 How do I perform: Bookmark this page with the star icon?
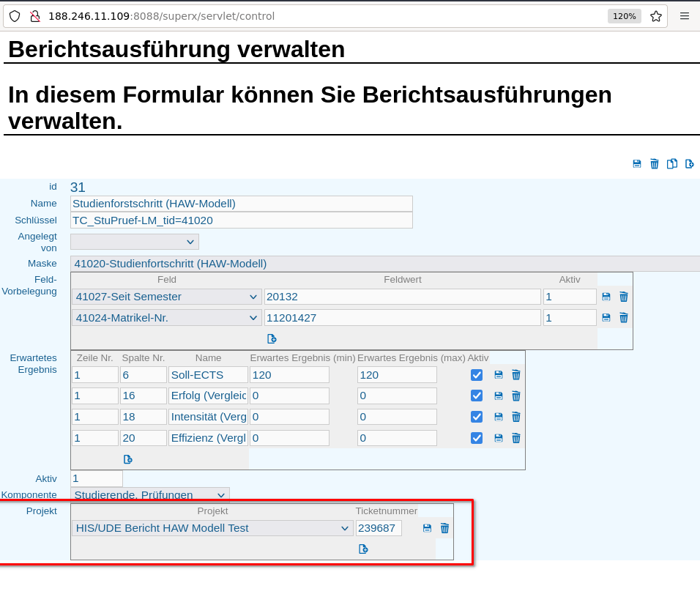pos(656,16)
